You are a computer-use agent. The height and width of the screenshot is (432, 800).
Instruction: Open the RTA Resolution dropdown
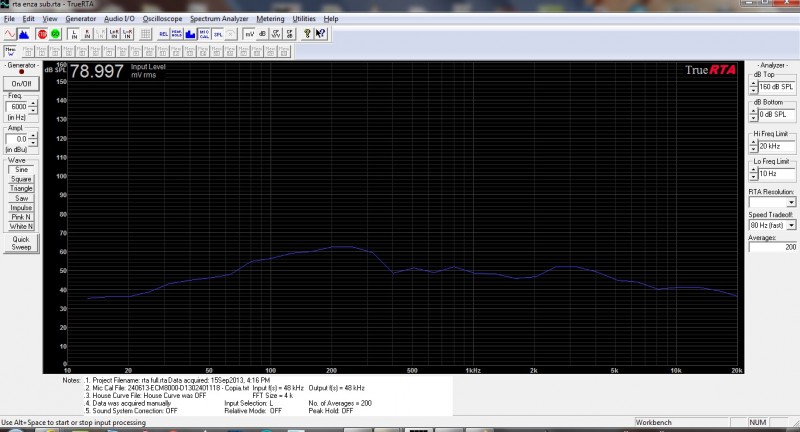tap(791, 202)
